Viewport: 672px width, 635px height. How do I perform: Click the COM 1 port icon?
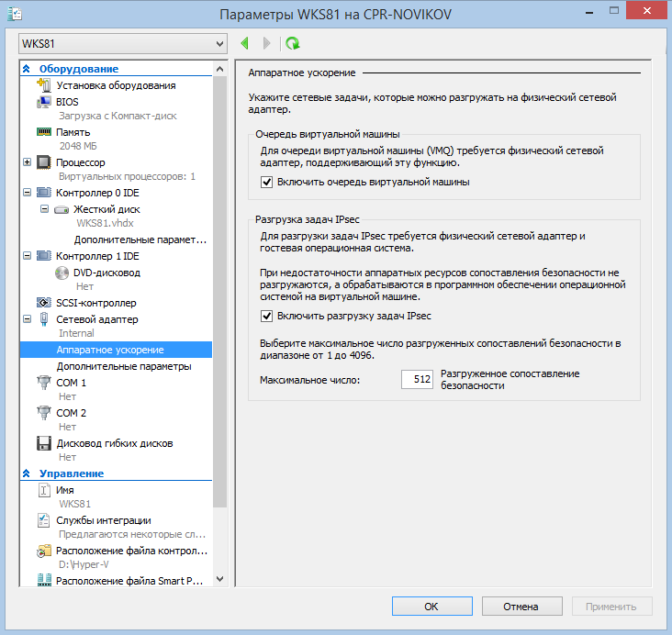click(44, 383)
